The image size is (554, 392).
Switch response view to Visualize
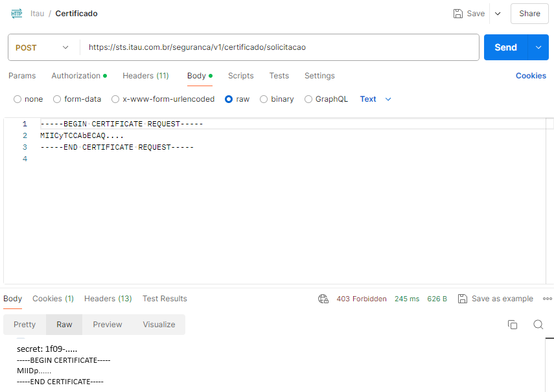coord(159,325)
